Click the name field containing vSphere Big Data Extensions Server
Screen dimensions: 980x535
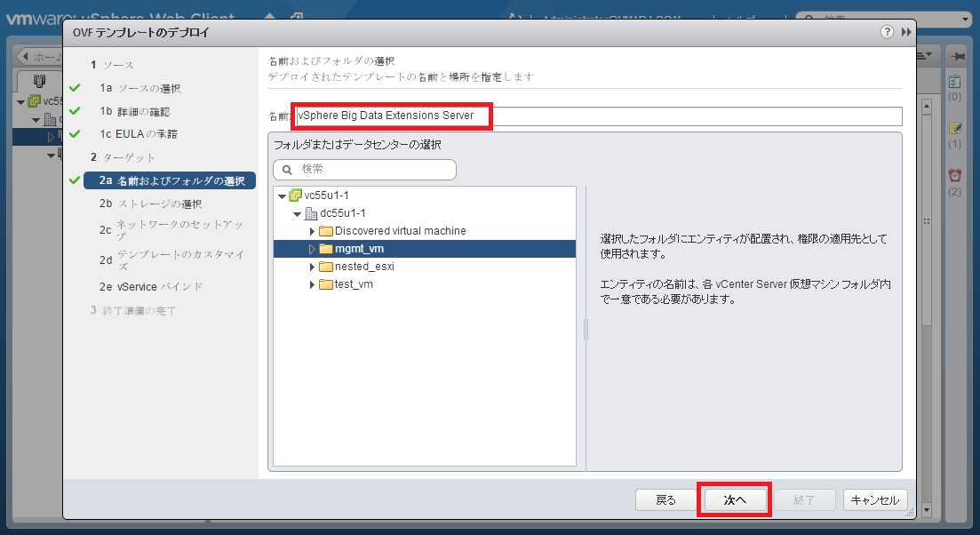[599, 116]
